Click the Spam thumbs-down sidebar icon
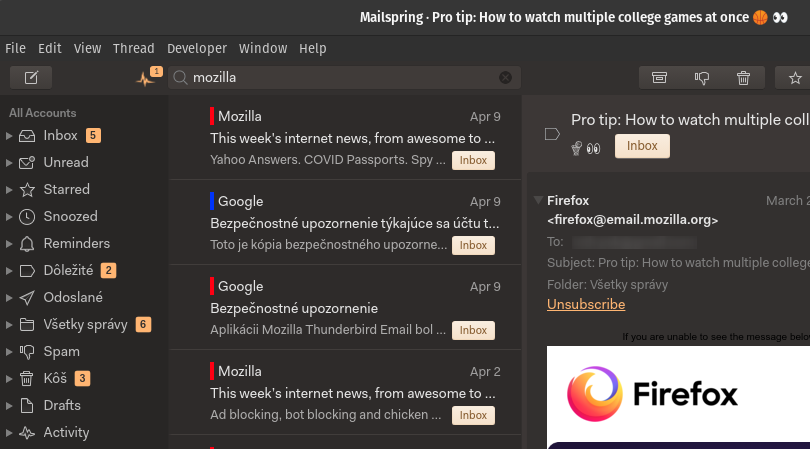Image resolution: width=810 pixels, height=449 pixels. click(x=27, y=352)
